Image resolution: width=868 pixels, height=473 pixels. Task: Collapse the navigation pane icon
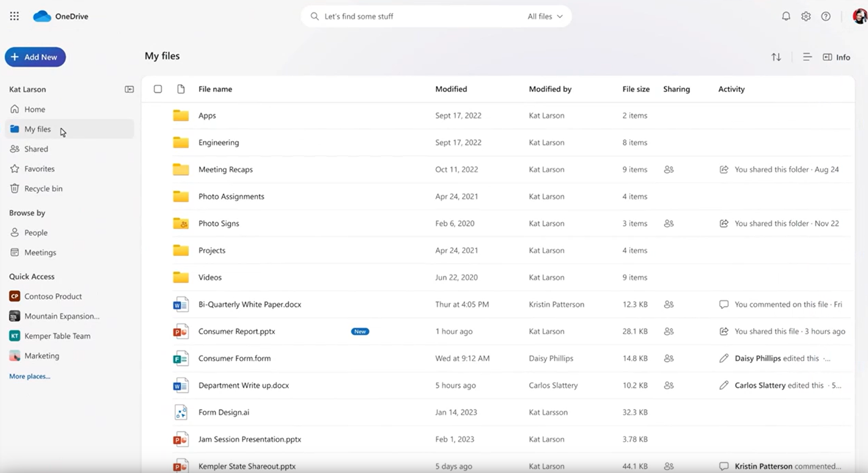[x=129, y=89]
